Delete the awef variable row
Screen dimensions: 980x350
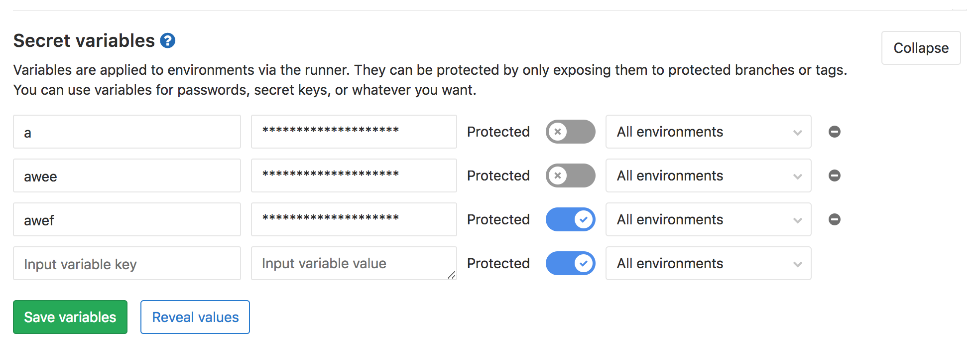835,219
